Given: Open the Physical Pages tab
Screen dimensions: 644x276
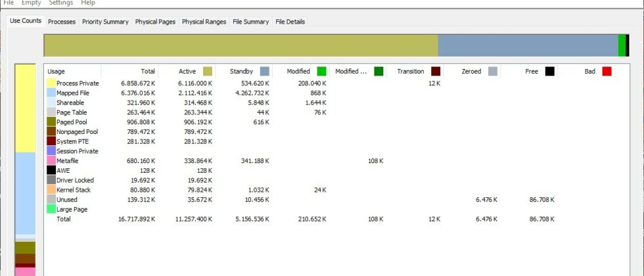Looking at the screenshot, I should click(155, 22).
